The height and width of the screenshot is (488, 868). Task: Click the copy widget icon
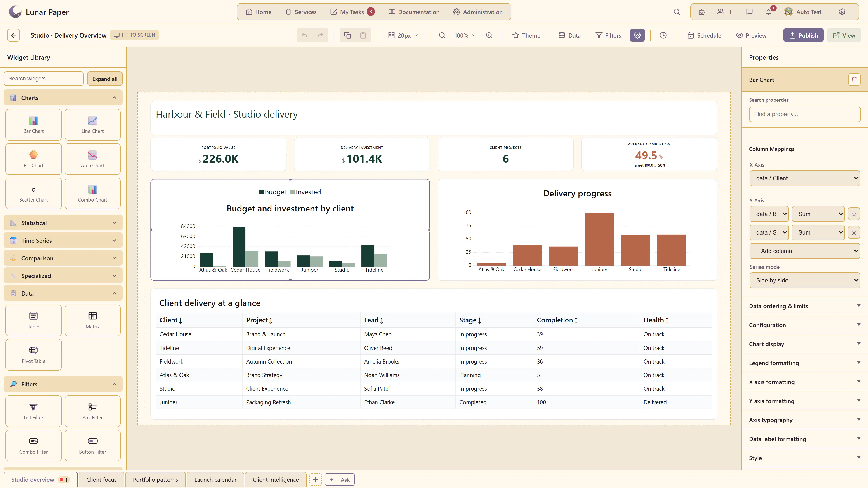347,35
